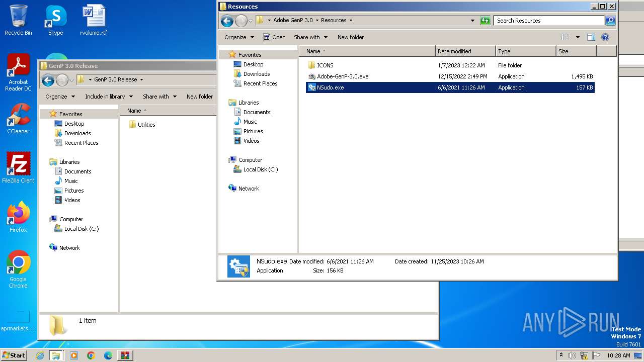The height and width of the screenshot is (362, 644).
Task: Click the Search Resources input field
Action: [549, 21]
